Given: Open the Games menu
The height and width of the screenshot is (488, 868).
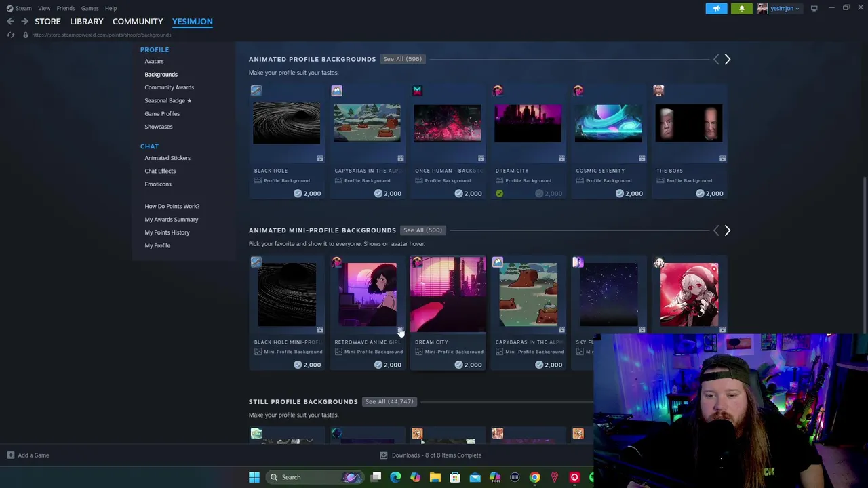Looking at the screenshot, I should pyautogui.click(x=90, y=8).
